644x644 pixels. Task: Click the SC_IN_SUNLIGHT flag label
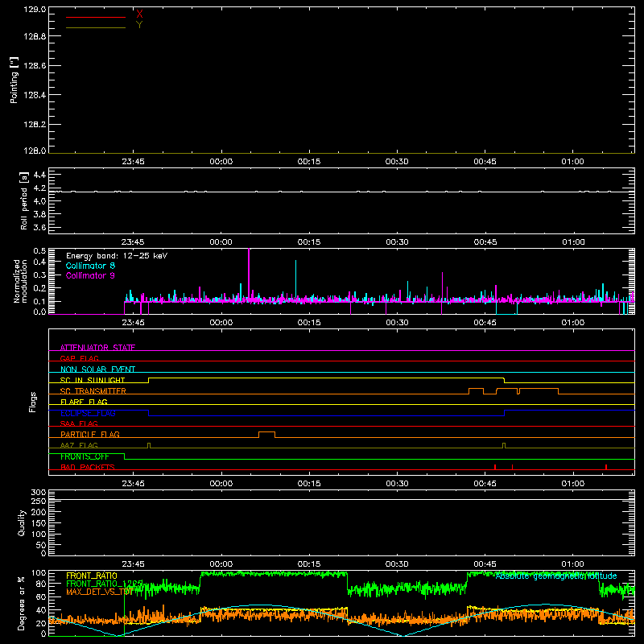93,380
